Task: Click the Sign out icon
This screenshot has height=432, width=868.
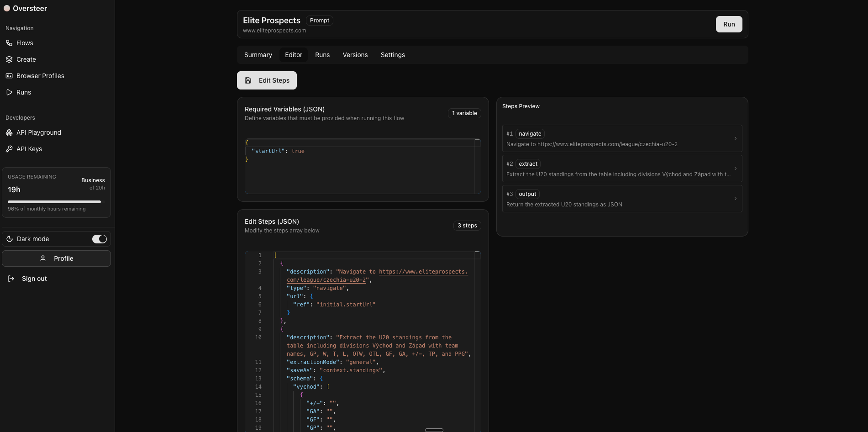Action: [10, 279]
